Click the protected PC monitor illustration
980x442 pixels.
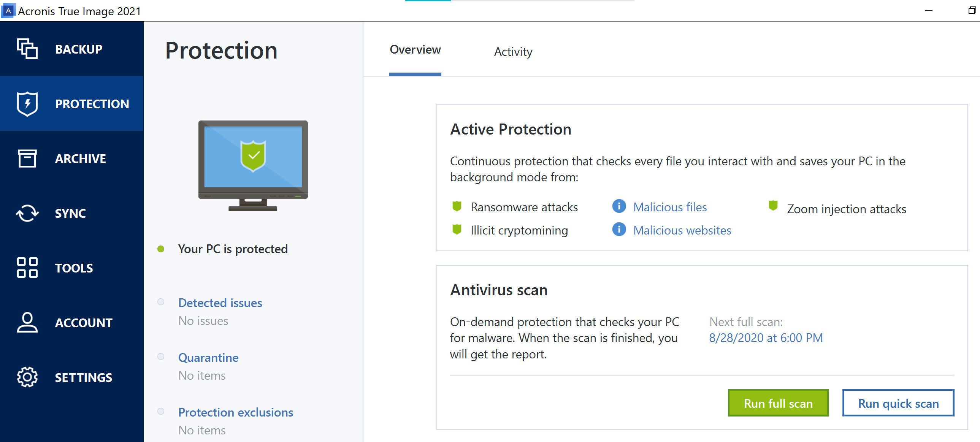click(253, 166)
